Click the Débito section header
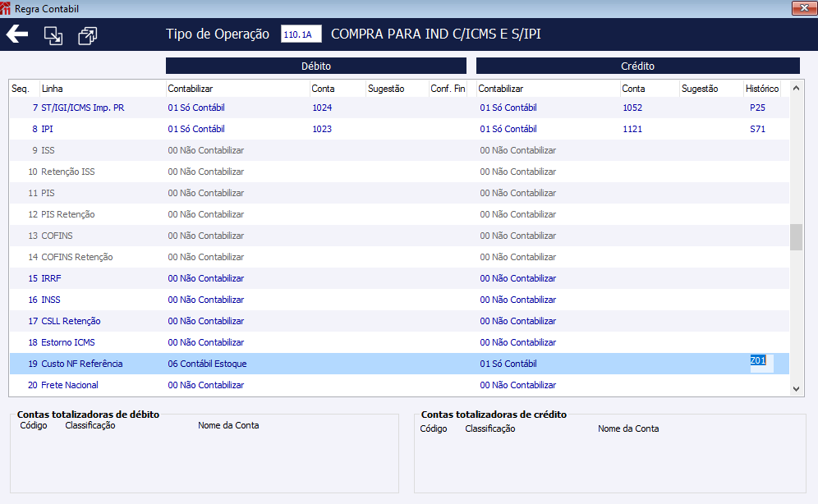 pyautogui.click(x=316, y=66)
